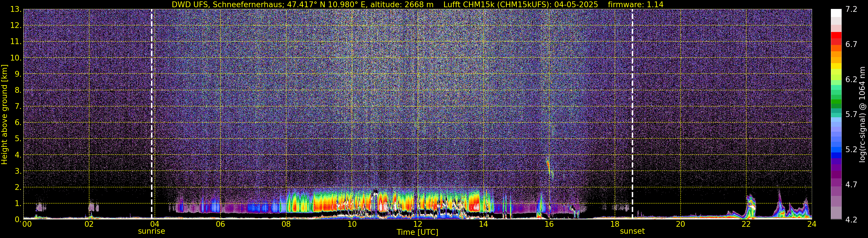Click the 'sunset' label below the axis
The image size is (868, 238).
tap(632, 231)
